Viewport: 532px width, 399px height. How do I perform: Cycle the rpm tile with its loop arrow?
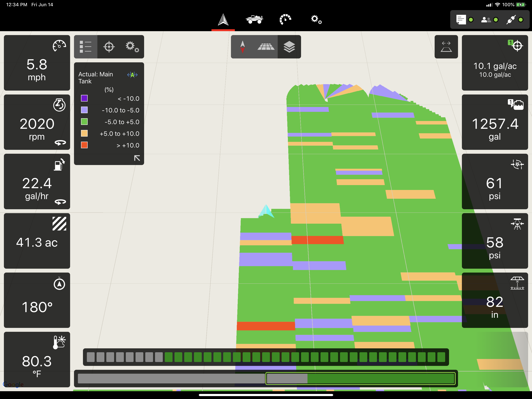click(x=60, y=143)
